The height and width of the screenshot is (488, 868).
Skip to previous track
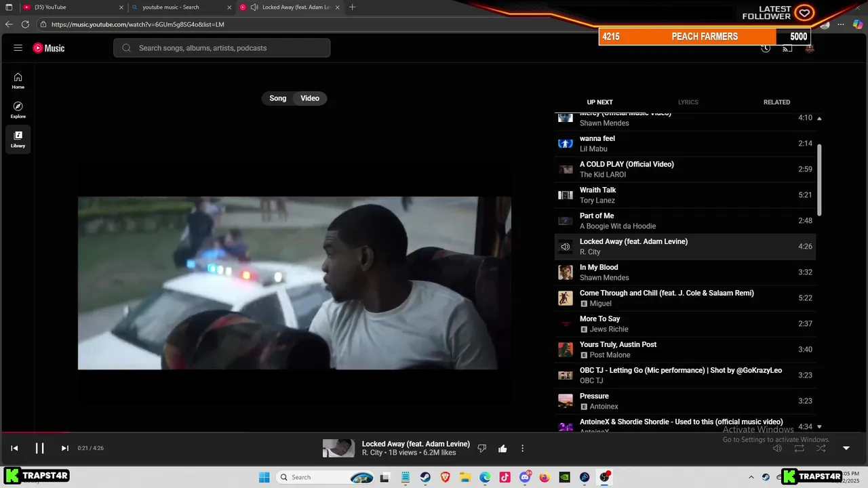click(14, 448)
